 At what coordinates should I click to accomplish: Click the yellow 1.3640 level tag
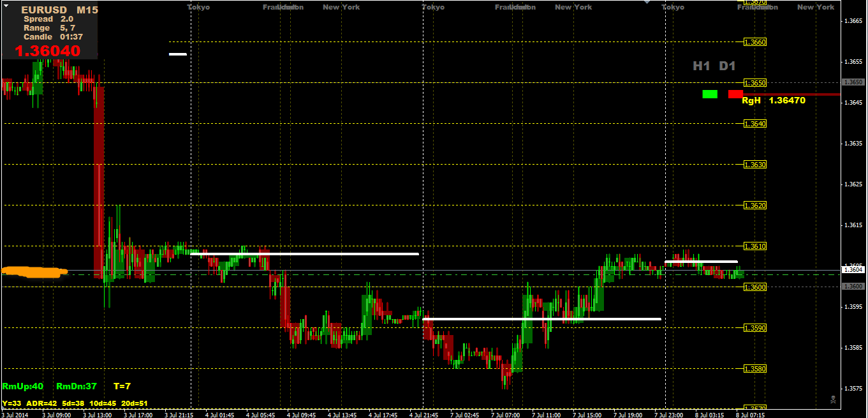tap(755, 124)
